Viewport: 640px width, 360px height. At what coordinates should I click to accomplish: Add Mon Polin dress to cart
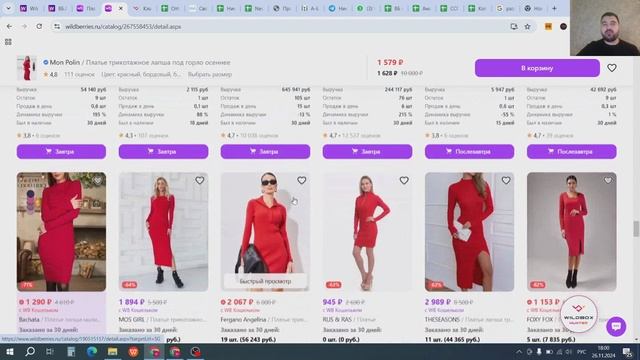point(537,68)
